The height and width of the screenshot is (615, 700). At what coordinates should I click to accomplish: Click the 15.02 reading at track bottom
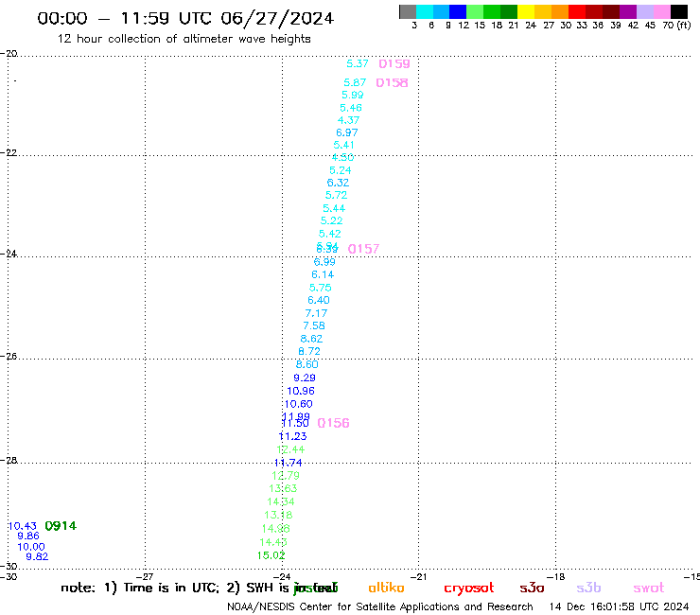[271, 555]
